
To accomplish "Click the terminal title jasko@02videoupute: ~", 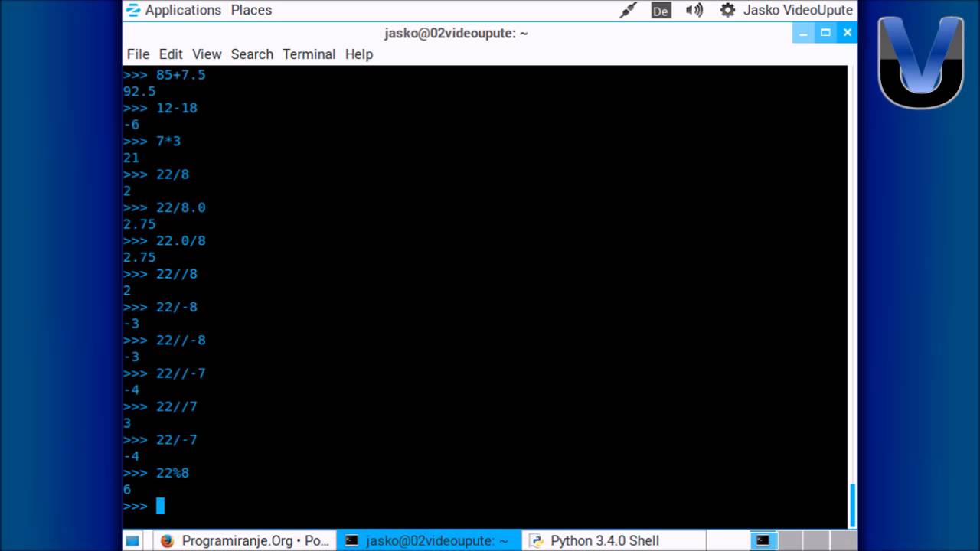I will click(x=456, y=33).
